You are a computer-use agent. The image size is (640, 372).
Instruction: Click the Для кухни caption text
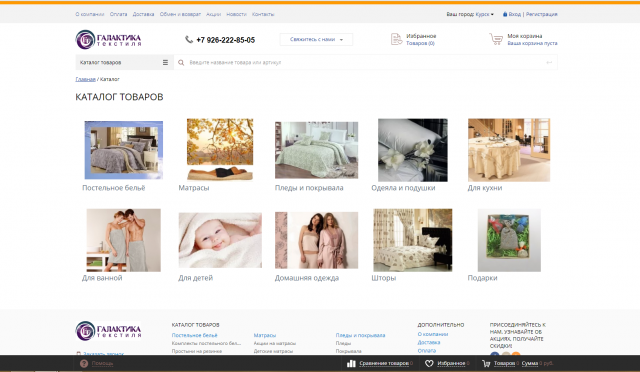pyautogui.click(x=485, y=188)
